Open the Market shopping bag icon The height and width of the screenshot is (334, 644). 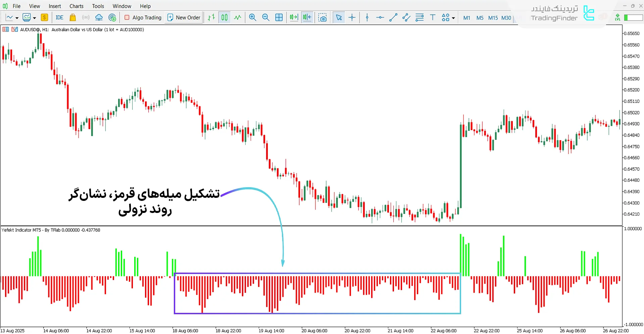72,17
